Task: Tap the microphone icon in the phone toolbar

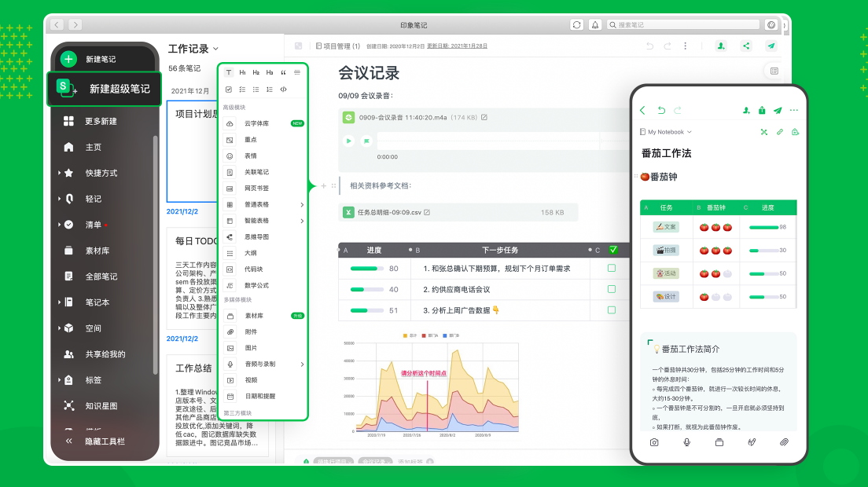Action: click(686, 442)
